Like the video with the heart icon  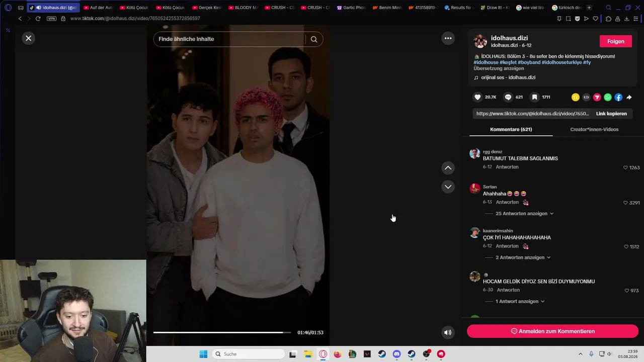pyautogui.click(x=478, y=97)
